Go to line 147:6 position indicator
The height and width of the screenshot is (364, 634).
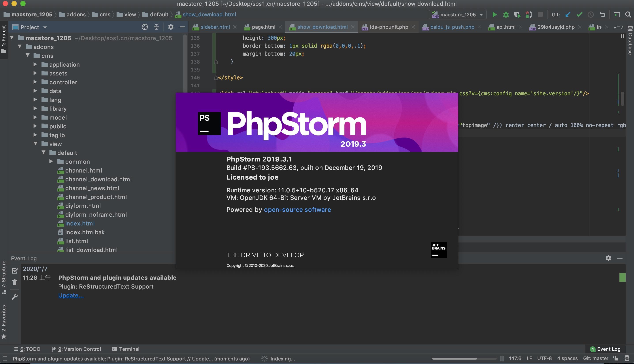point(515,358)
